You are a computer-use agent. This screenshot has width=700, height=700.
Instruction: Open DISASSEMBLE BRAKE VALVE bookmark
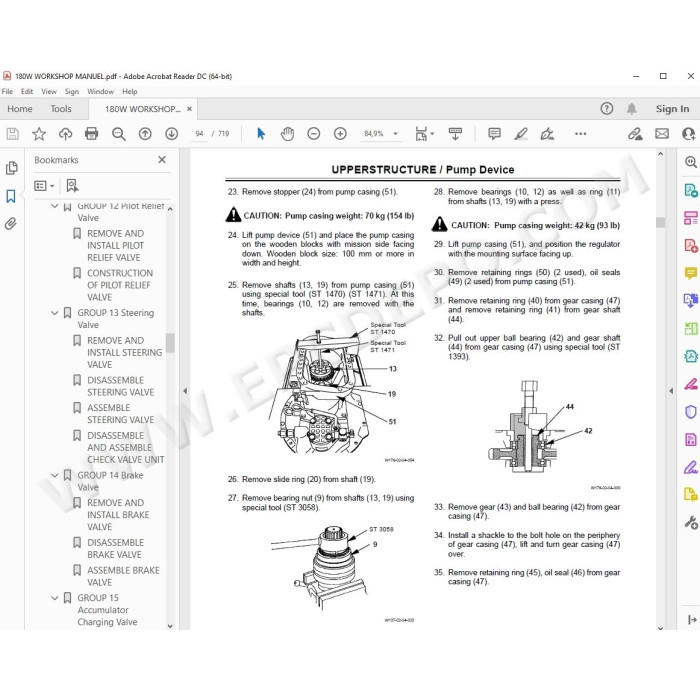116,549
